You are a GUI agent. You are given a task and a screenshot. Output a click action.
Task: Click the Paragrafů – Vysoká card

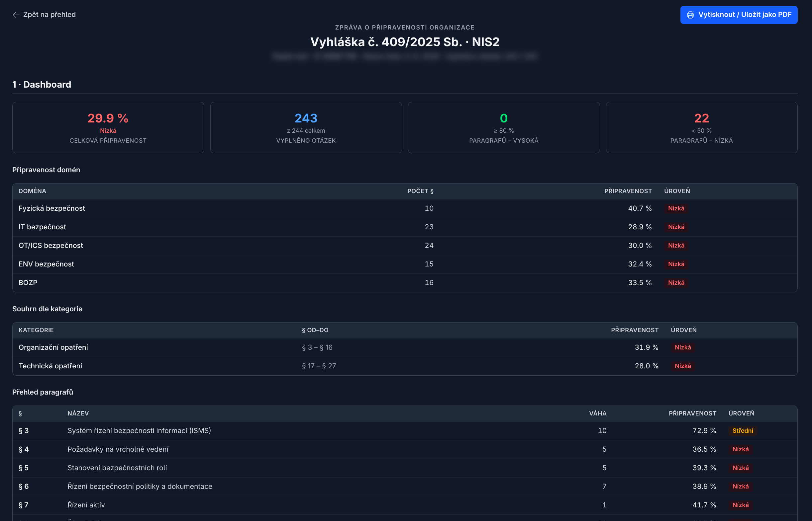[x=504, y=127]
